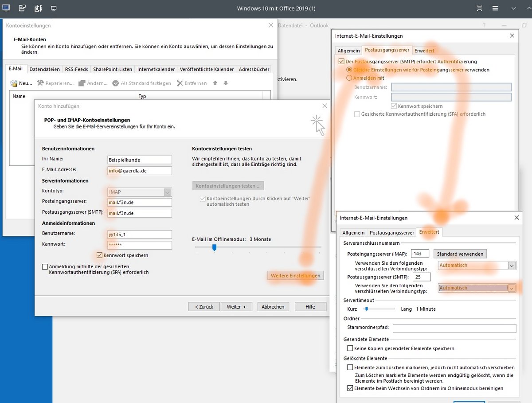Screen dimensions: 532x403
Task: Move account down with arrow icon
Action: pos(226,83)
